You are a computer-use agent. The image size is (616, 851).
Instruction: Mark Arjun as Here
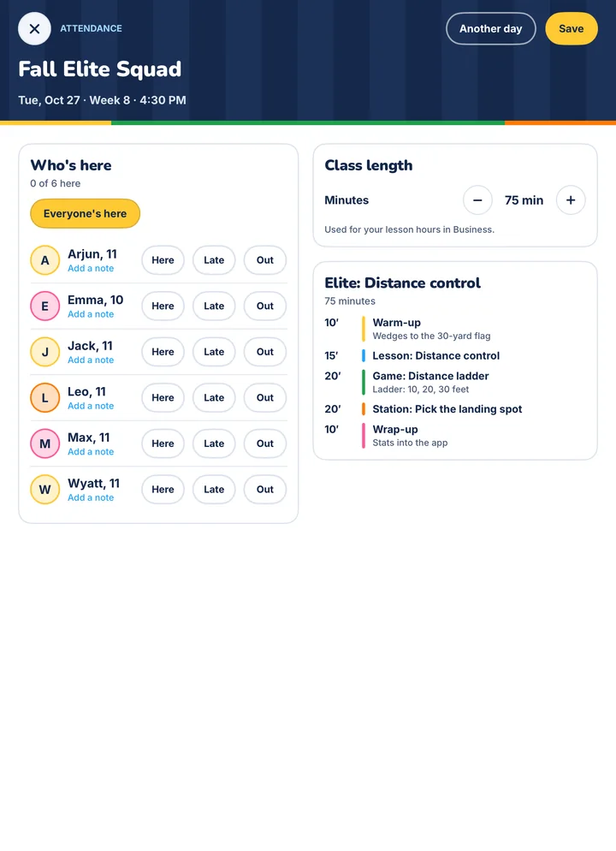point(163,260)
